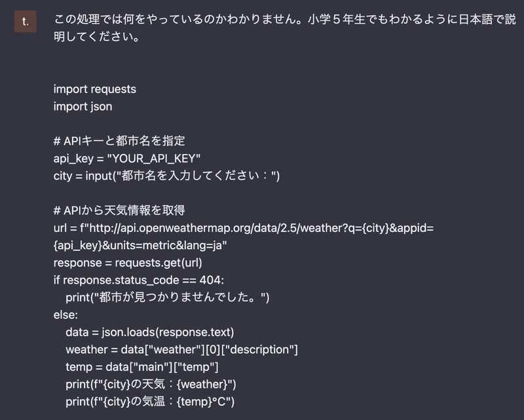Click the print line showing {city}の気温

[150, 402]
